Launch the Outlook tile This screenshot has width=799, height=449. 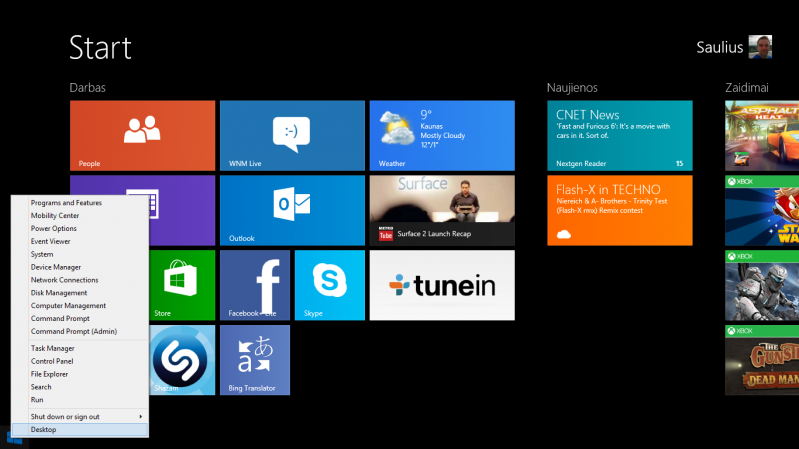pyautogui.click(x=291, y=210)
